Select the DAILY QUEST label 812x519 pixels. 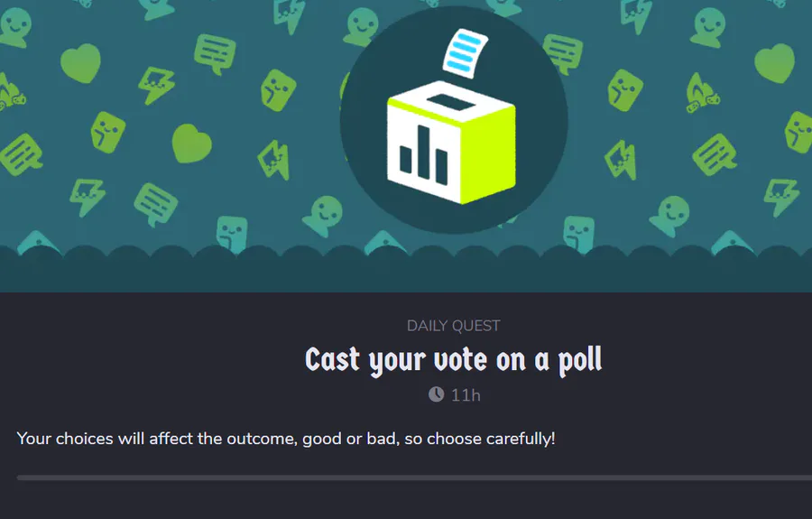[453, 326]
